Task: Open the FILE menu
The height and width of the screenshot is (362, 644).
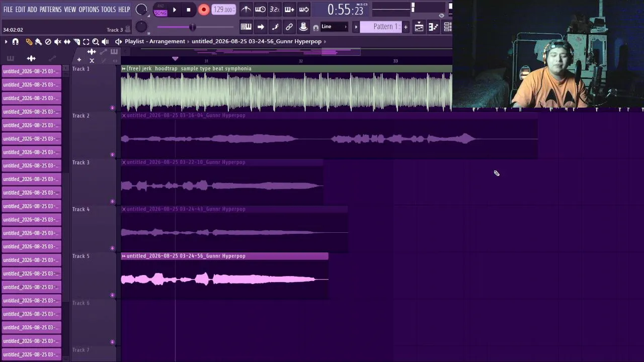Action: tap(8, 10)
